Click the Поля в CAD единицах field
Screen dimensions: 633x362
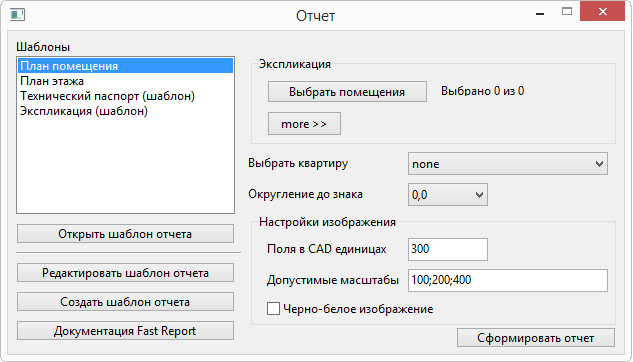[448, 249]
